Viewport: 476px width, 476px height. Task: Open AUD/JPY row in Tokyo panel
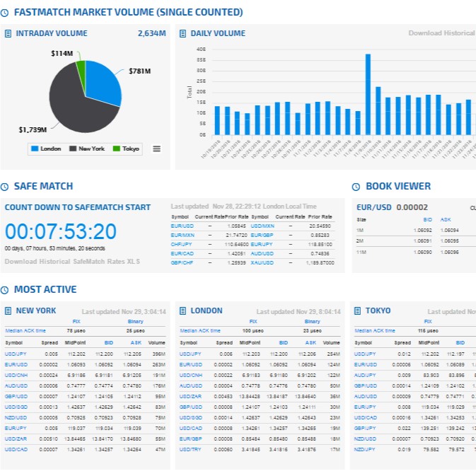point(414,376)
